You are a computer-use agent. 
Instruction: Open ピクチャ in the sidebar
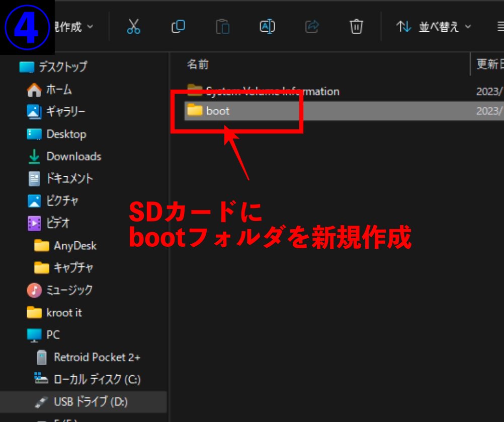click(53, 201)
